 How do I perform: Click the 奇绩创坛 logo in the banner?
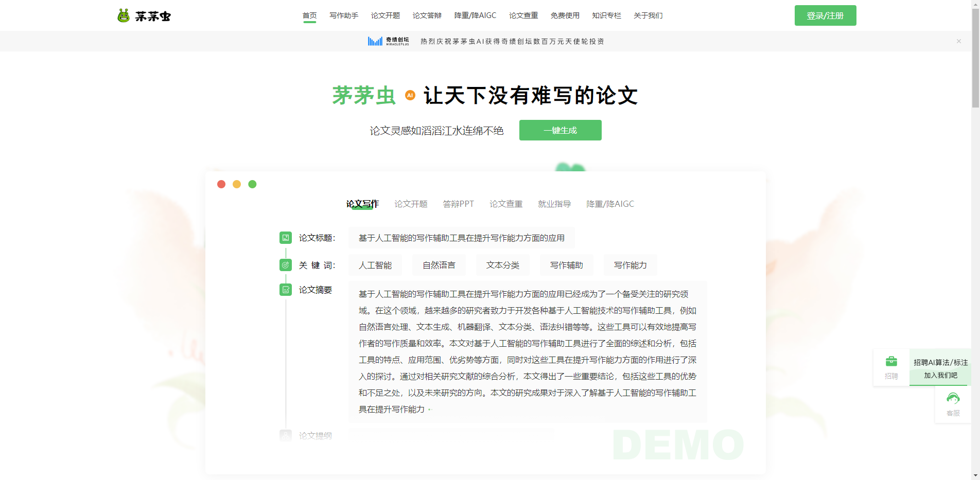(x=389, y=41)
